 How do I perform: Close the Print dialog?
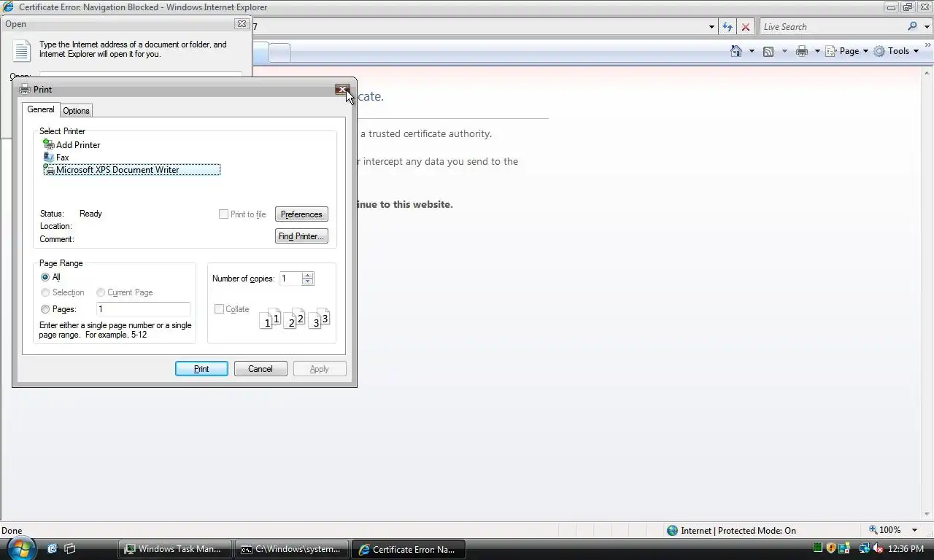(x=342, y=89)
